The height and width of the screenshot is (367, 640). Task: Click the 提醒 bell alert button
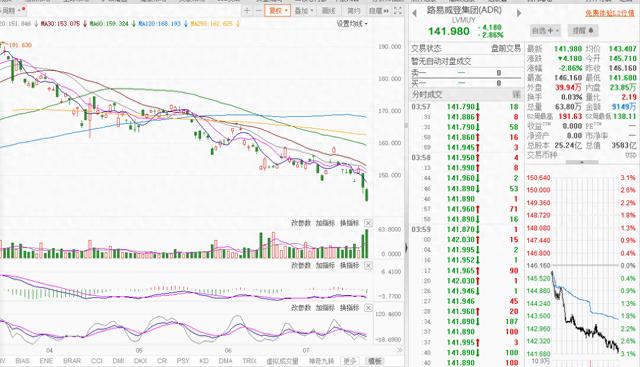point(582,31)
